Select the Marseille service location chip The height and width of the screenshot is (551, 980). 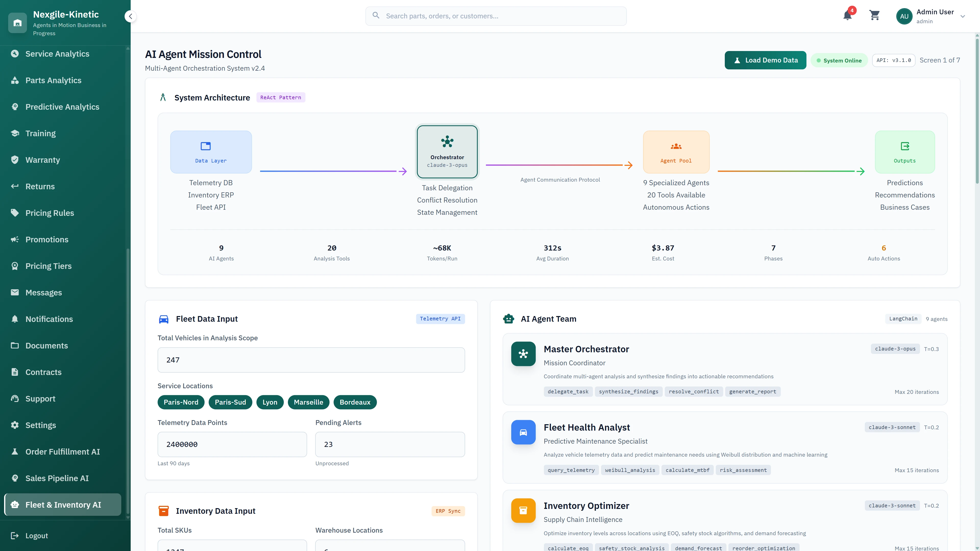pyautogui.click(x=308, y=402)
